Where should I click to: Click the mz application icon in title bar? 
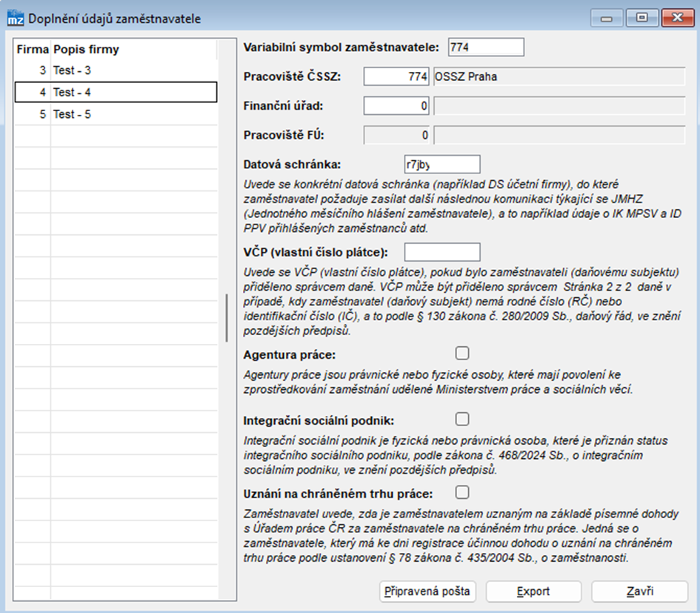tap(16, 18)
